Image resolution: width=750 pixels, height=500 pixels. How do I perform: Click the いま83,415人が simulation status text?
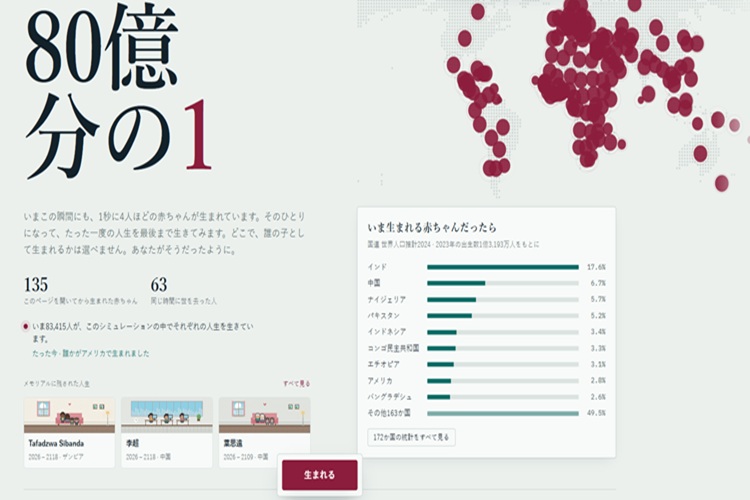(143, 332)
